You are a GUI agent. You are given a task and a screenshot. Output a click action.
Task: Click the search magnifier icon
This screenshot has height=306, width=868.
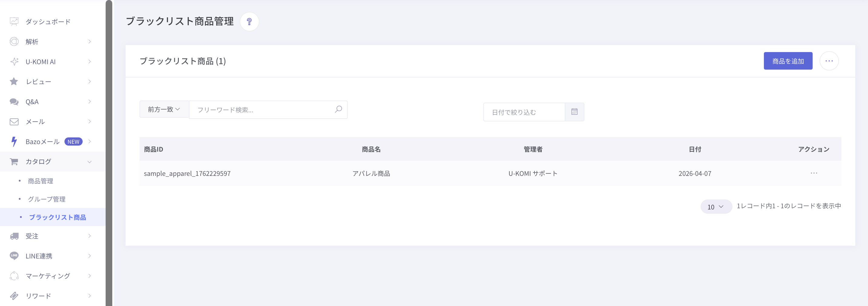point(338,109)
